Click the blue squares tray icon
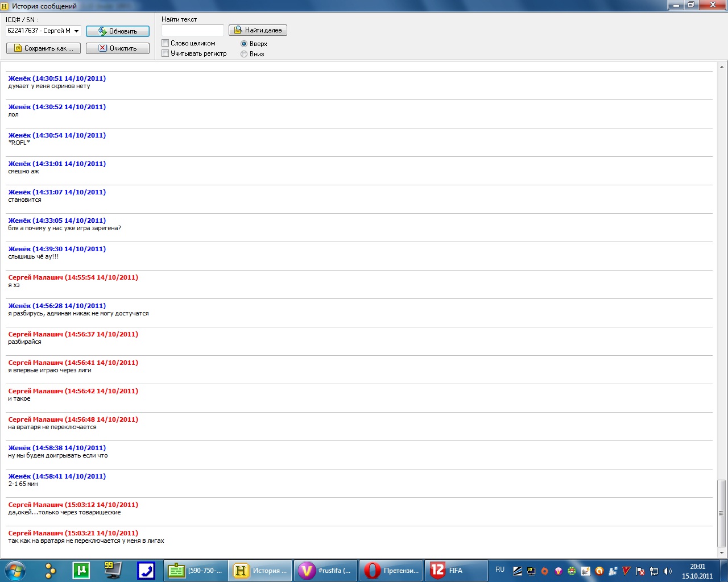The image size is (728, 582). (x=613, y=571)
